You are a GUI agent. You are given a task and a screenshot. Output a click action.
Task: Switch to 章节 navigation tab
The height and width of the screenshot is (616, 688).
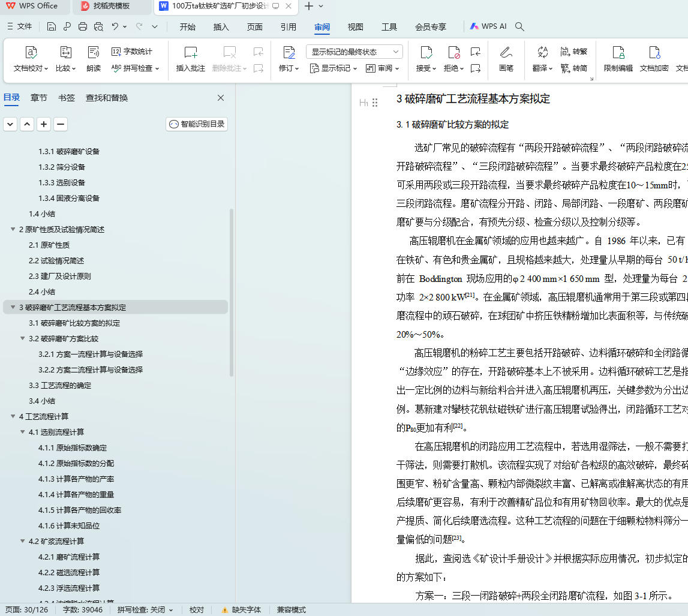coord(38,98)
